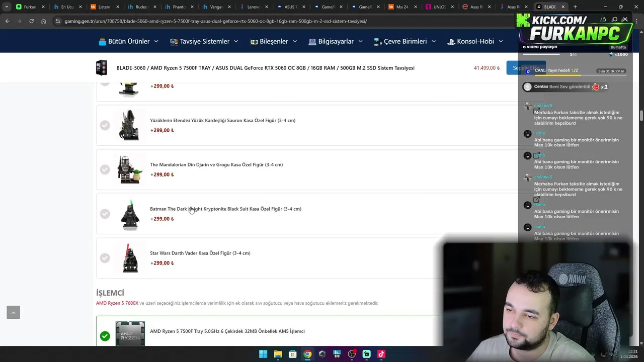Click the address bar URL field
644x362 pixels.
point(282,21)
